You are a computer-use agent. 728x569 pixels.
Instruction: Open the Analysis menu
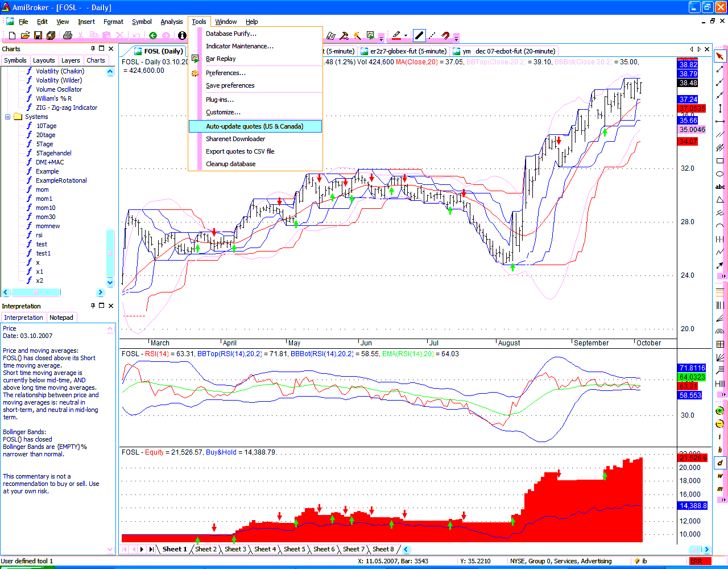(172, 22)
